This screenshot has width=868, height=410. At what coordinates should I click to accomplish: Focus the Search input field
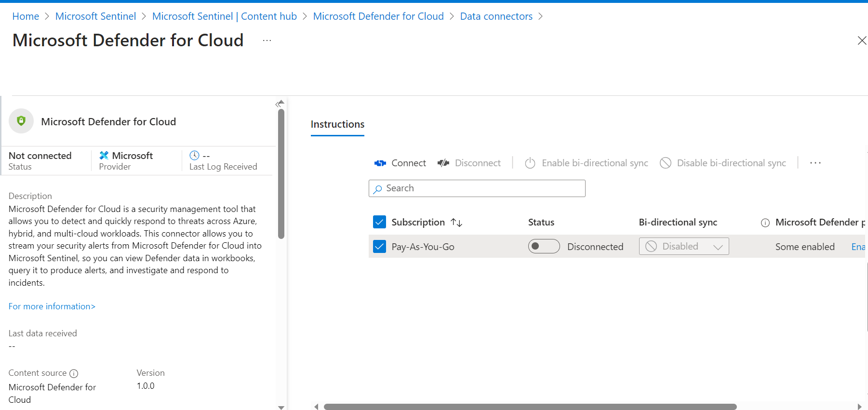coord(477,188)
